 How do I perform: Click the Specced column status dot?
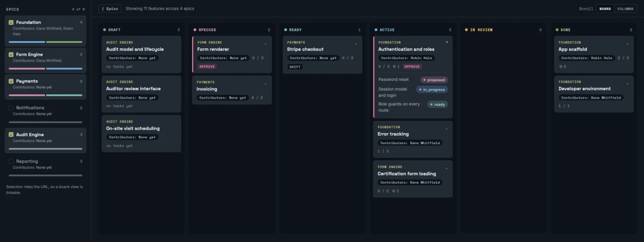[195, 30]
